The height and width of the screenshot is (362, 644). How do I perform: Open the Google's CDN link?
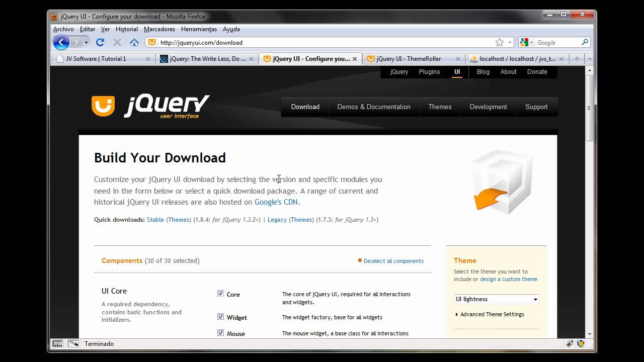[276, 202]
